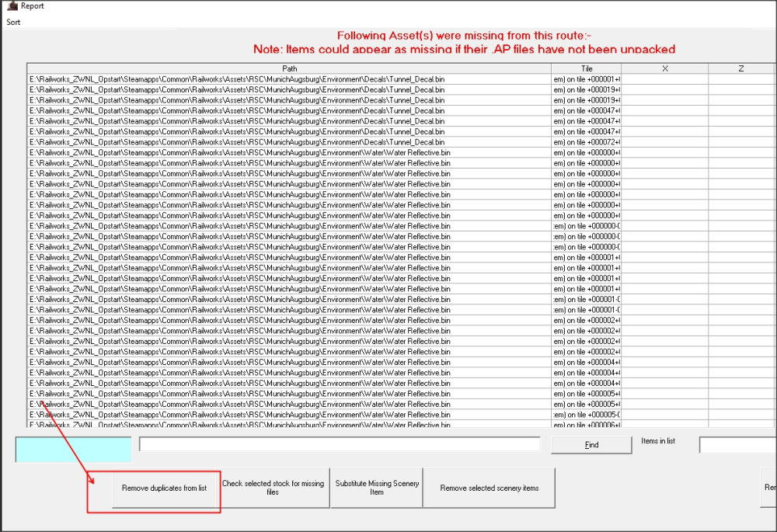Click the Tile column header
777x532 pixels.
pyautogui.click(x=587, y=68)
